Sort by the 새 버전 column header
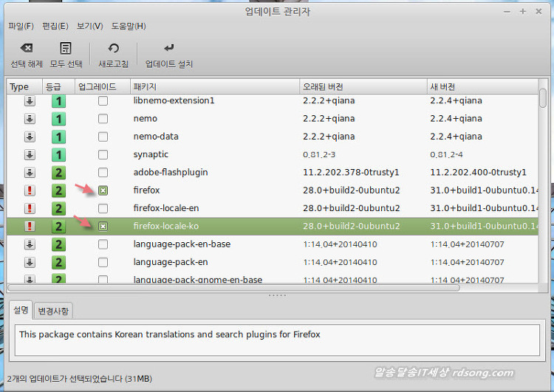The width and height of the screenshot is (554, 392). [480, 86]
